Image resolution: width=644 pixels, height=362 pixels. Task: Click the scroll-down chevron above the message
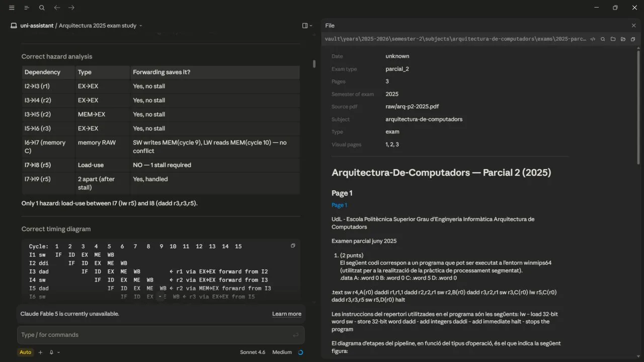[x=160, y=297]
